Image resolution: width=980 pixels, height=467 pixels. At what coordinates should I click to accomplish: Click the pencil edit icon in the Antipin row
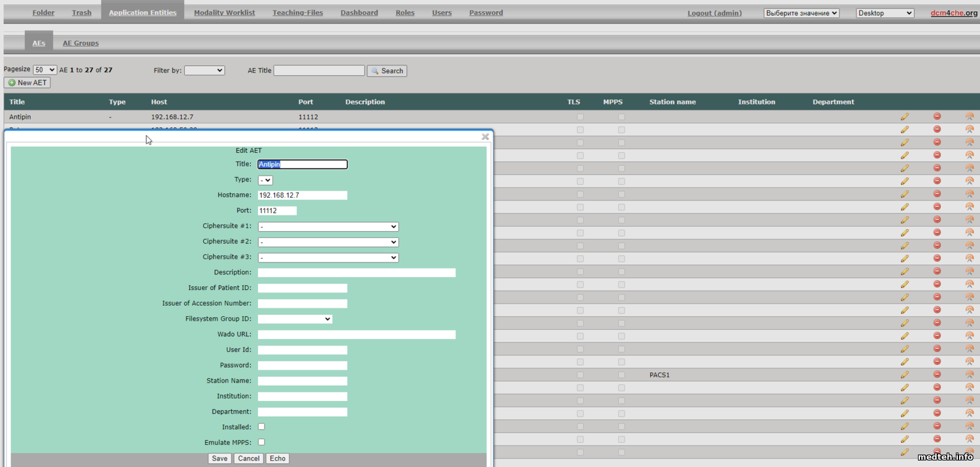click(x=904, y=117)
